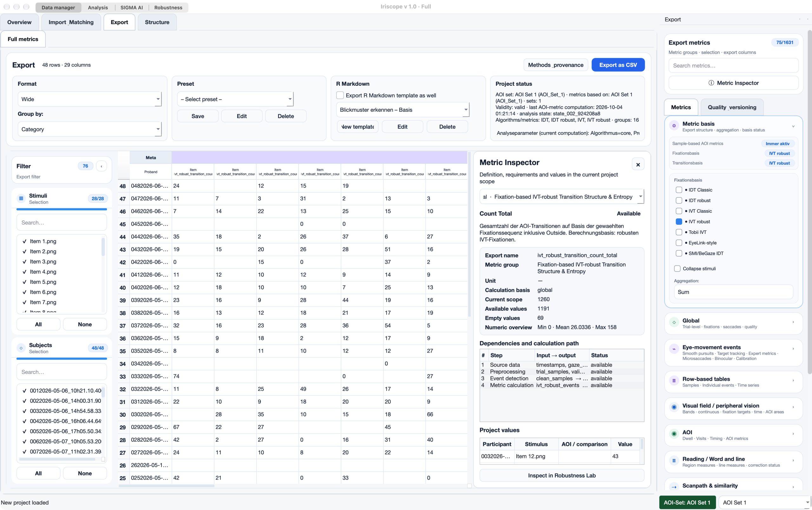Click the Subjects selection progress bar
812x510 pixels.
pyautogui.click(x=62, y=359)
